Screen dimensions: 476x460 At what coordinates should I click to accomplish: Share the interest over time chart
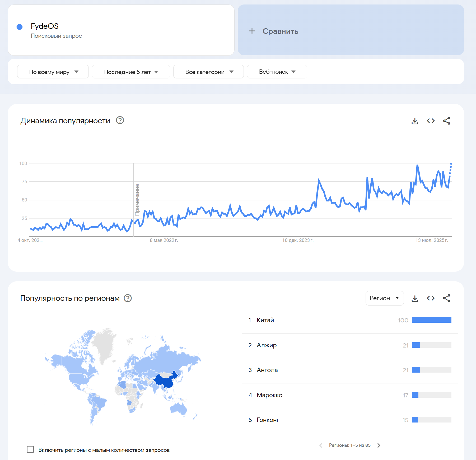point(446,121)
